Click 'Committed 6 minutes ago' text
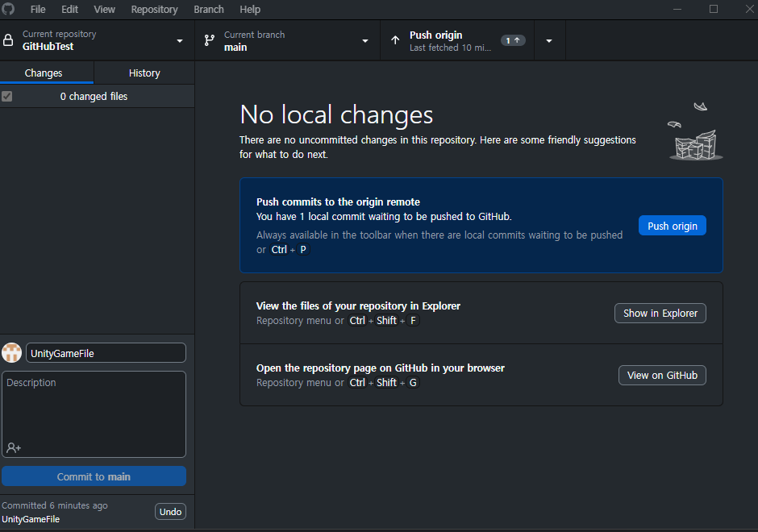 (x=55, y=505)
